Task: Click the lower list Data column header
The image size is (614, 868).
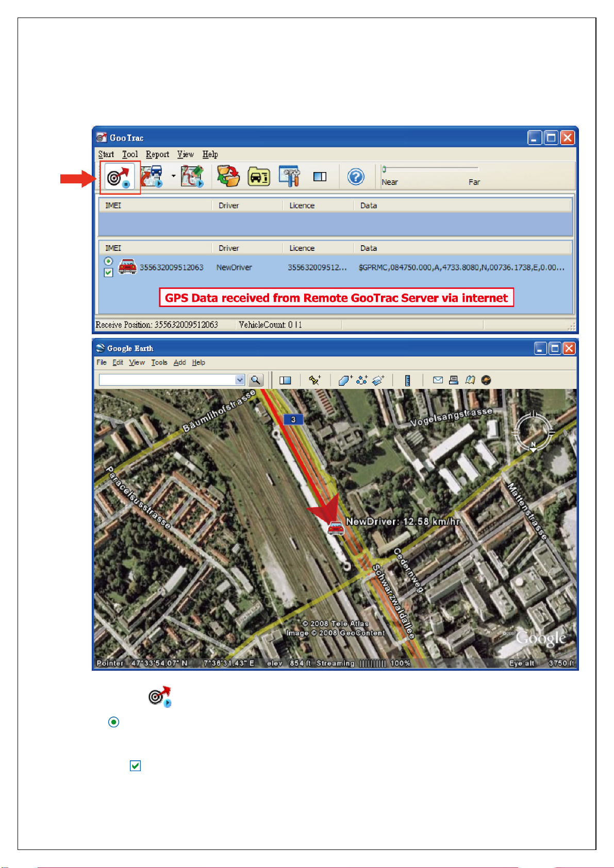Action: [462, 248]
